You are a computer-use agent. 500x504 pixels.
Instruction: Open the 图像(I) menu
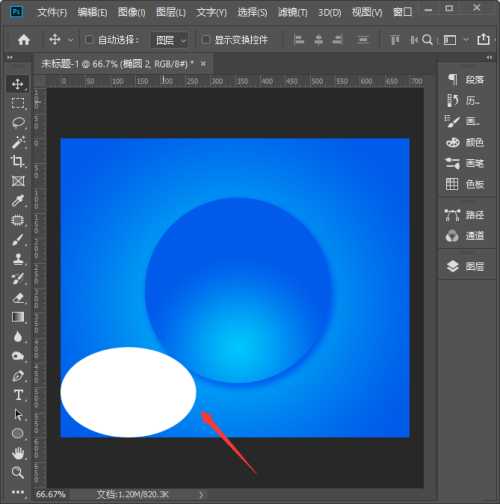pos(132,13)
